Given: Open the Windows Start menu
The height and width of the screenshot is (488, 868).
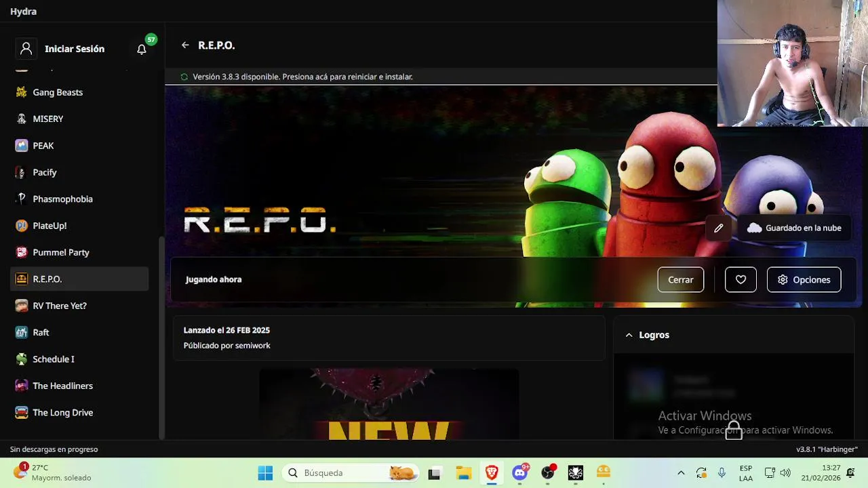Looking at the screenshot, I should tap(265, 472).
